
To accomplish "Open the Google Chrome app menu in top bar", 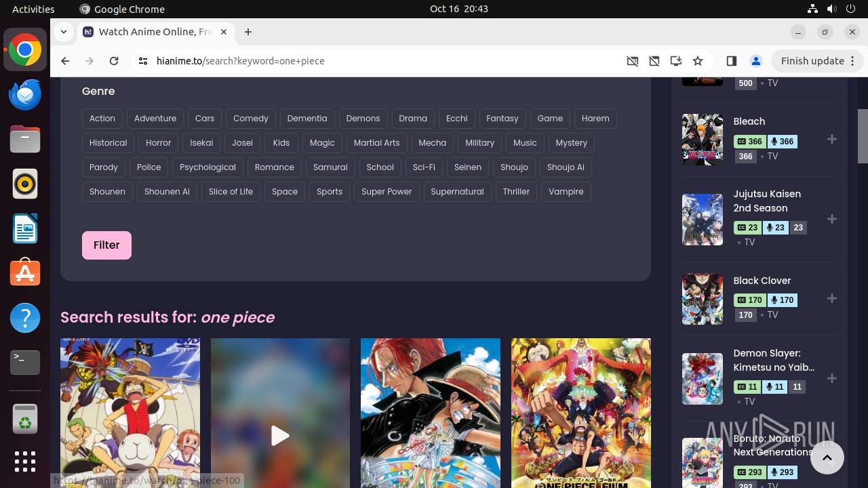I will 122,9.
